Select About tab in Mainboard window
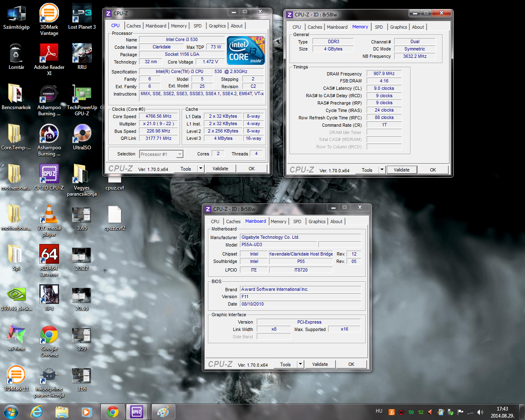525x420 pixels. pos(336,221)
